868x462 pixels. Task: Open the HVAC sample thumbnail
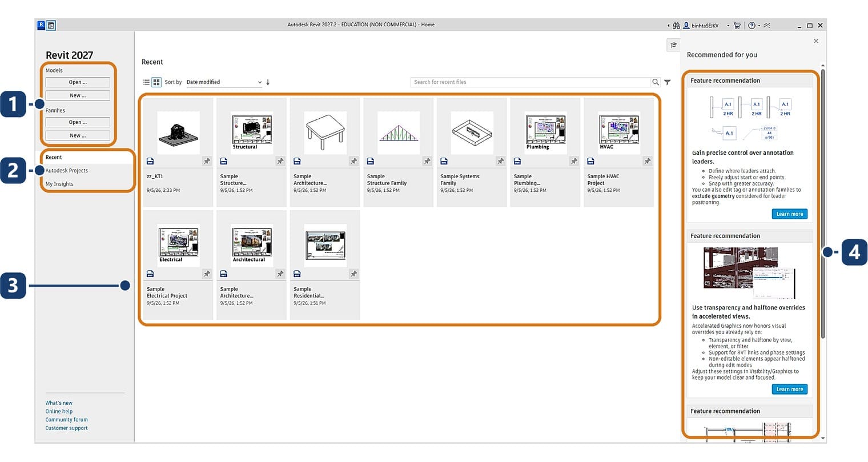tap(618, 132)
